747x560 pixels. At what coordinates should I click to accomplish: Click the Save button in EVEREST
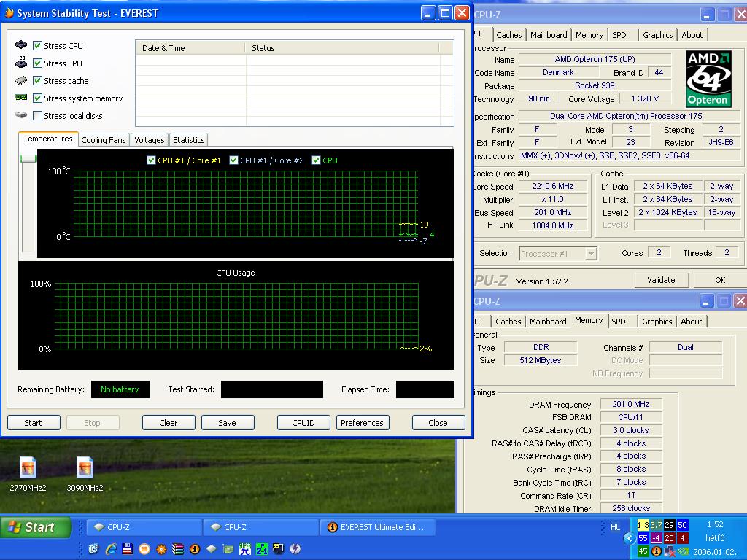228,423
